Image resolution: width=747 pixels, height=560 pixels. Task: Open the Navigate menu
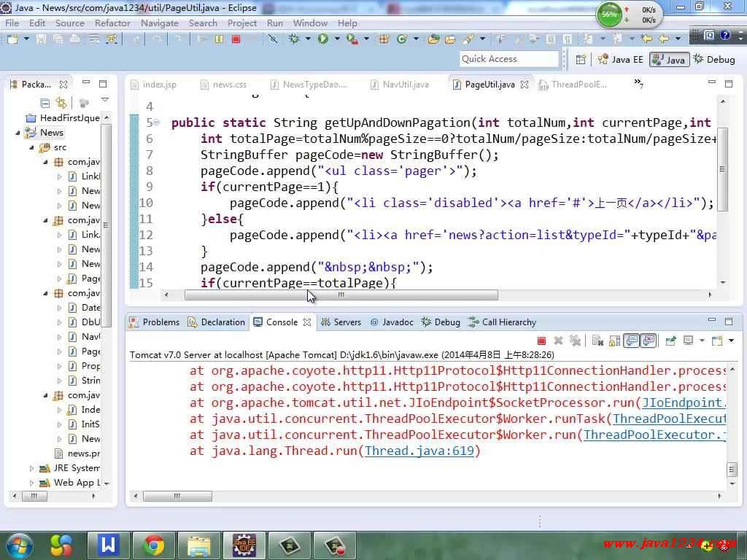tap(160, 23)
